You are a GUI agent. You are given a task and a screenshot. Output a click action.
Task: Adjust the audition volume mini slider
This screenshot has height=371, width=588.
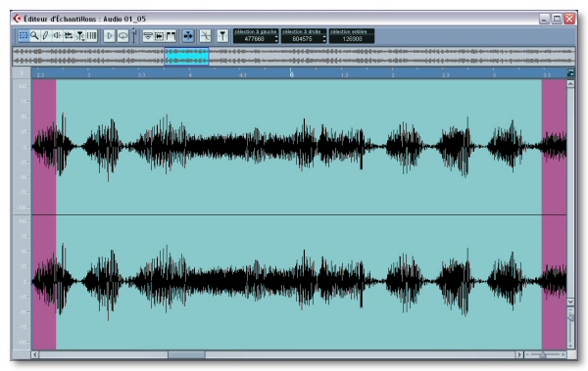pos(134,35)
